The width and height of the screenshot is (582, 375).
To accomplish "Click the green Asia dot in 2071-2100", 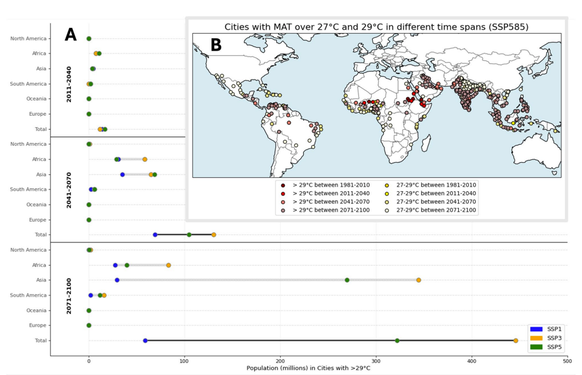I will pos(347,280).
